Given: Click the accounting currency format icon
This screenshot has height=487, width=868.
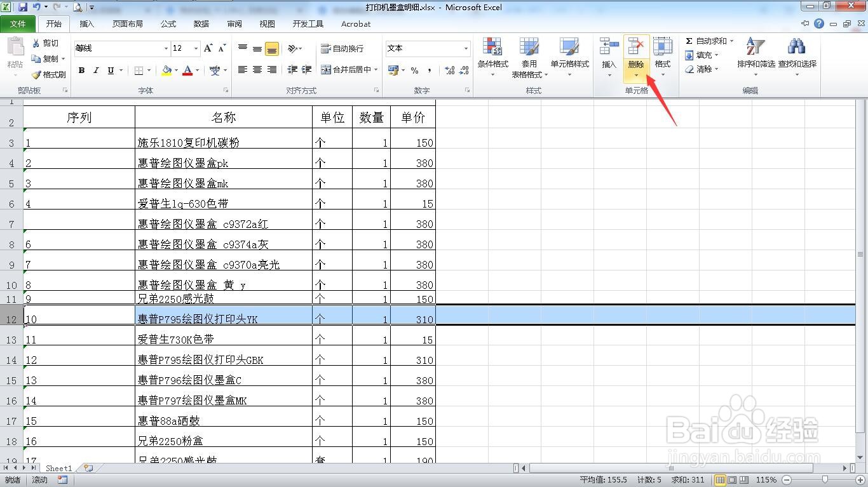Looking at the screenshot, I should click(x=393, y=70).
